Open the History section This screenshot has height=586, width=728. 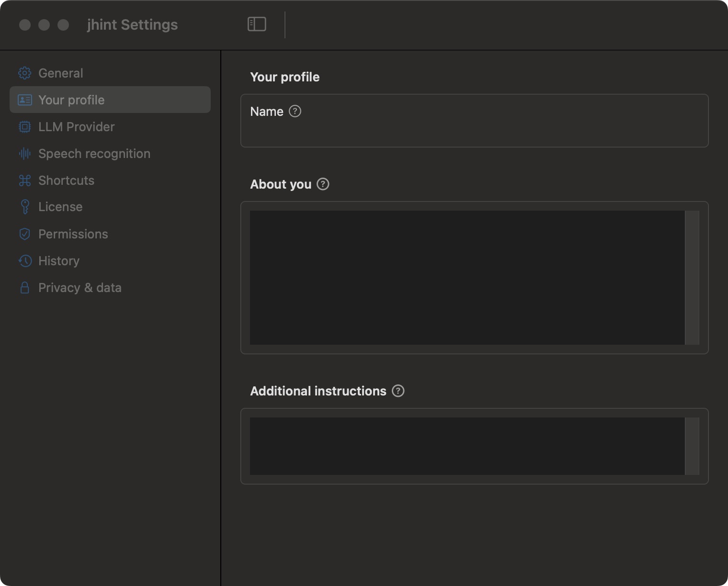coord(110,261)
